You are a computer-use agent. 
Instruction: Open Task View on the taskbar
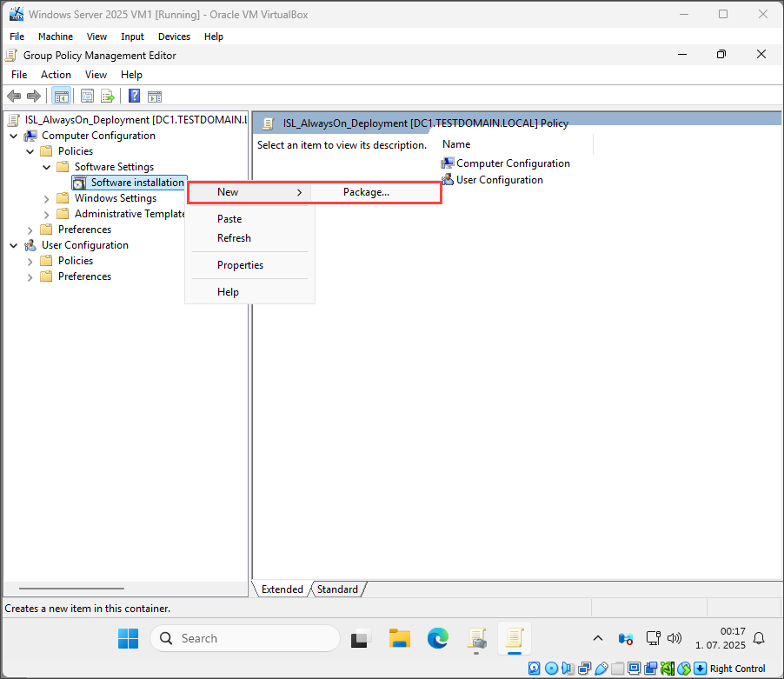(361, 638)
